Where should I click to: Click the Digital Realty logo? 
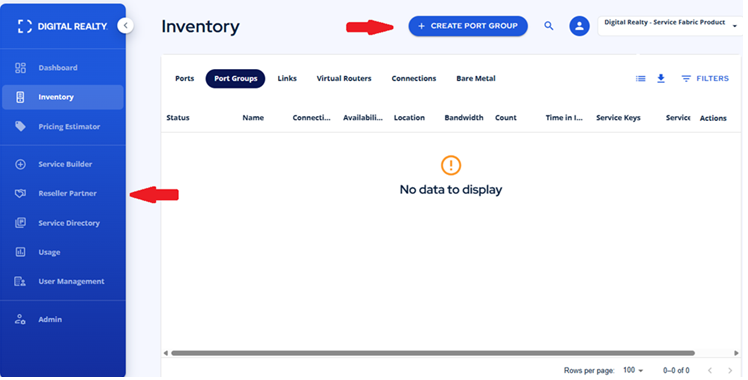[62, 26]
